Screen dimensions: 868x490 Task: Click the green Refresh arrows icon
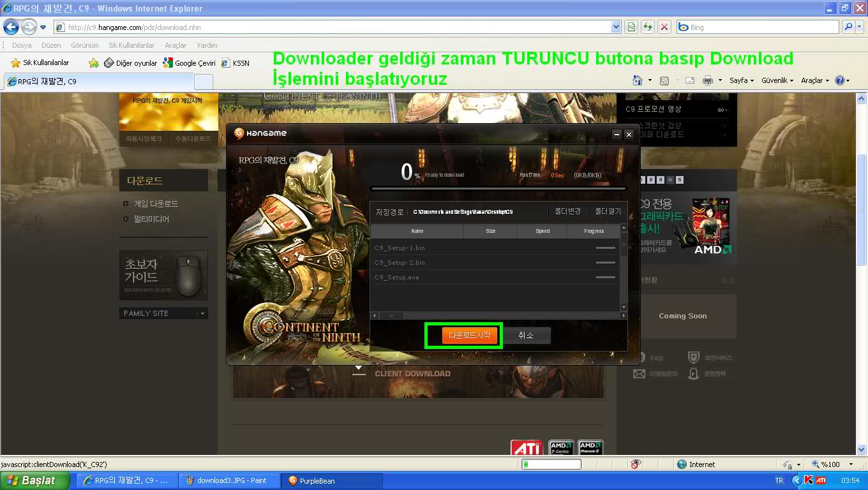[x=648, y=27]
